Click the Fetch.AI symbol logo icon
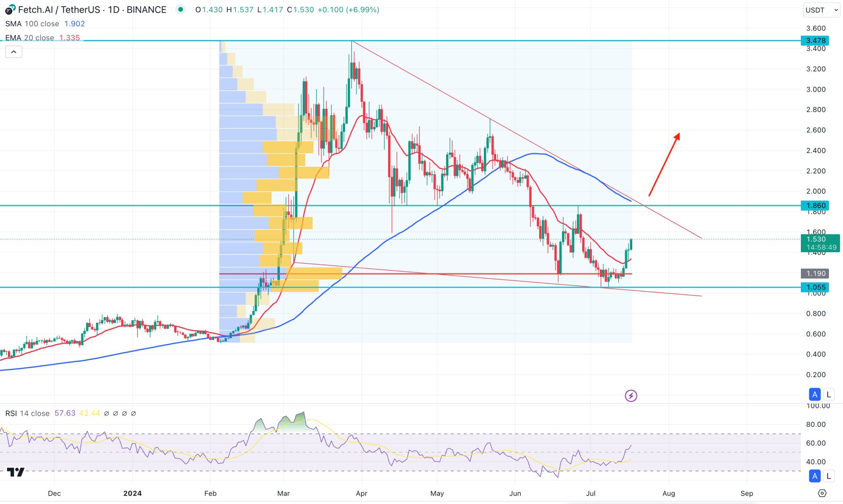 pyautogui.click(x=10, y=10)
